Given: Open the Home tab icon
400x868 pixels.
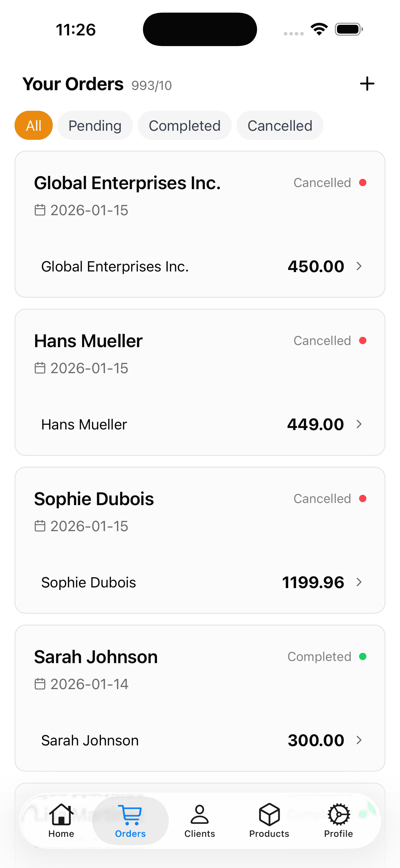Looking at the screenshot, I should click(61, 814).
